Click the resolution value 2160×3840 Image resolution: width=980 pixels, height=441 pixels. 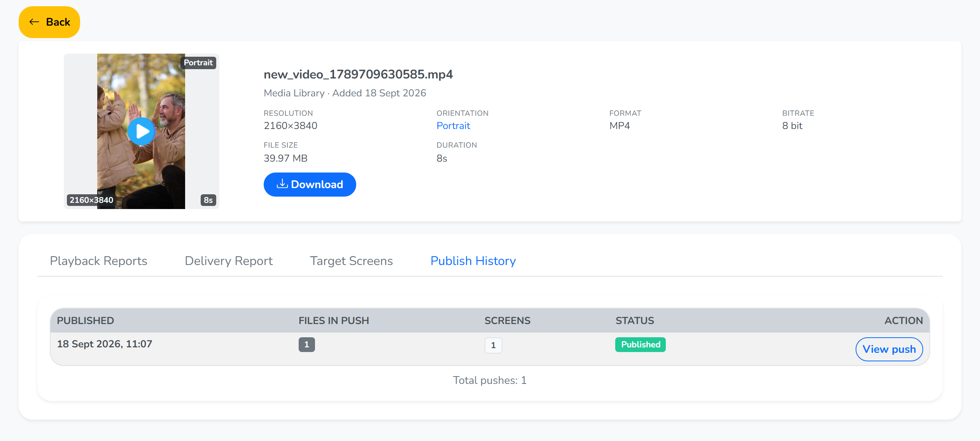pos(290,126)
